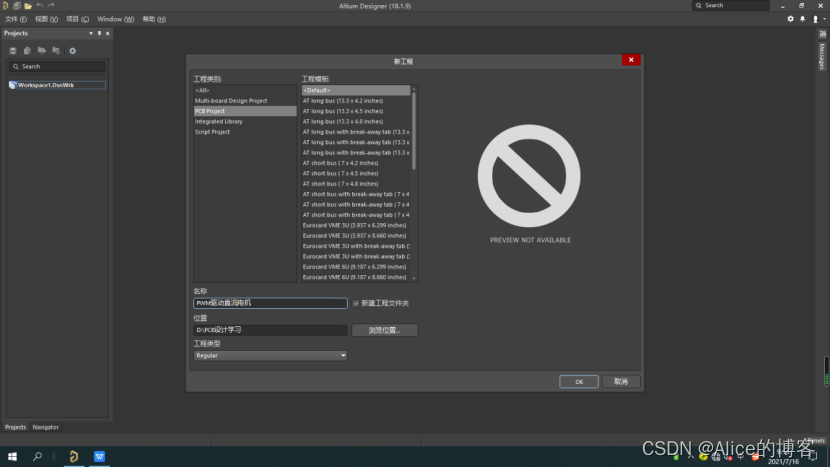The width and height of the screenshot is (831, 468).
Task: Switch to the Projects bottom tab
Action: (x=15, y=427)
